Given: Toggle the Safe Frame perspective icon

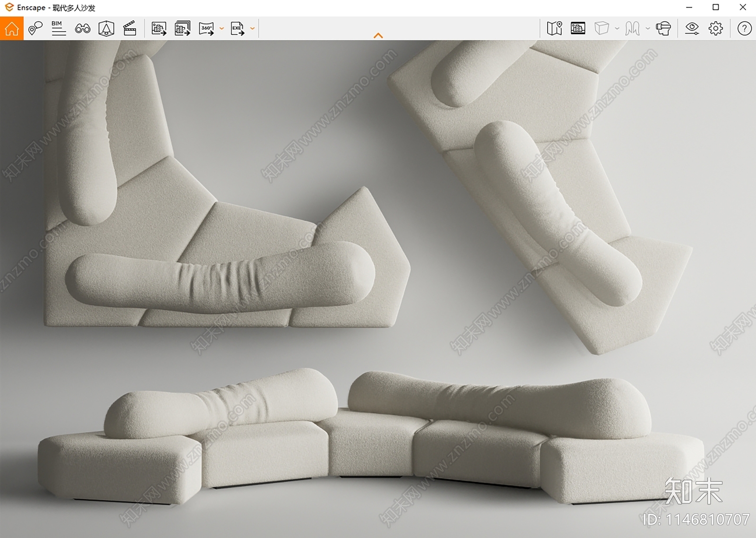Looking at the screenshot, I should [106, 28].
